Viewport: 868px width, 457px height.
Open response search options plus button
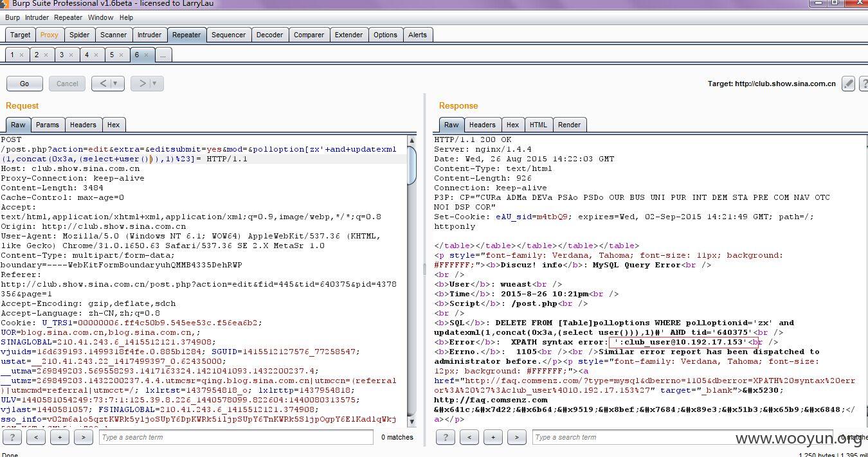pyautogui.click(x=493, y=437)
